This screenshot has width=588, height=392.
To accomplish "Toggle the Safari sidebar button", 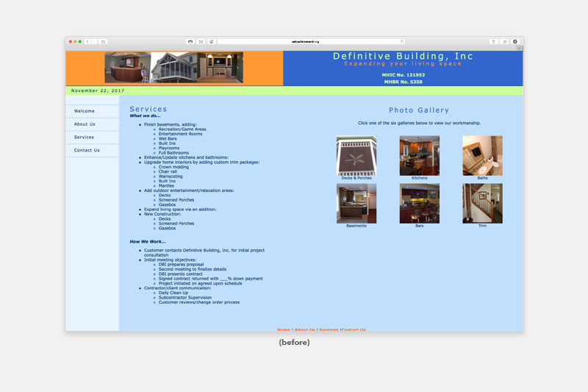I will [104, 42].
